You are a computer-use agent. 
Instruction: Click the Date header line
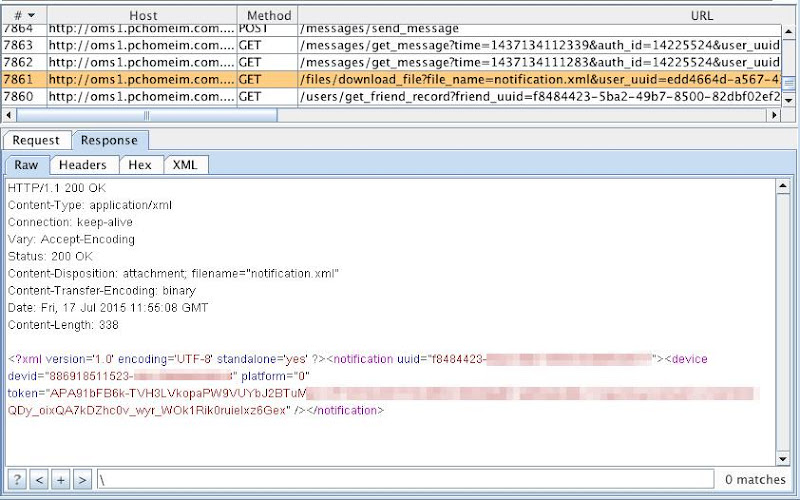pyautogui.click(x=108, y=308)
